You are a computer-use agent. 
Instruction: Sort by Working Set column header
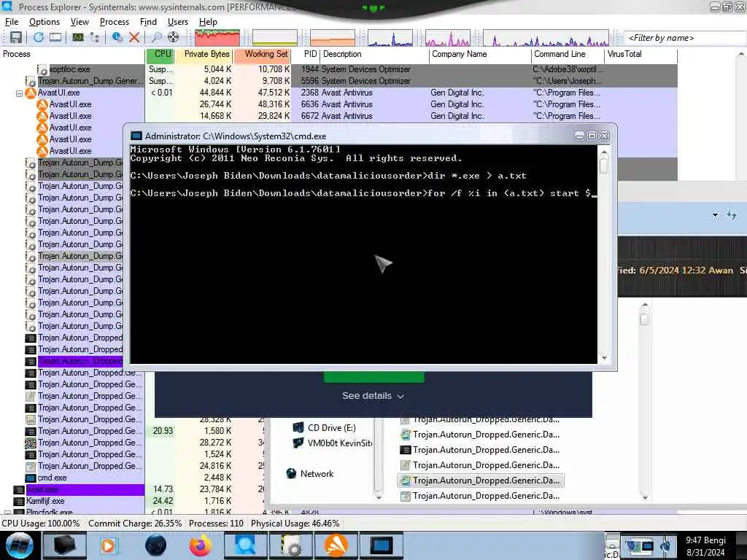click(x=262, y=54)
